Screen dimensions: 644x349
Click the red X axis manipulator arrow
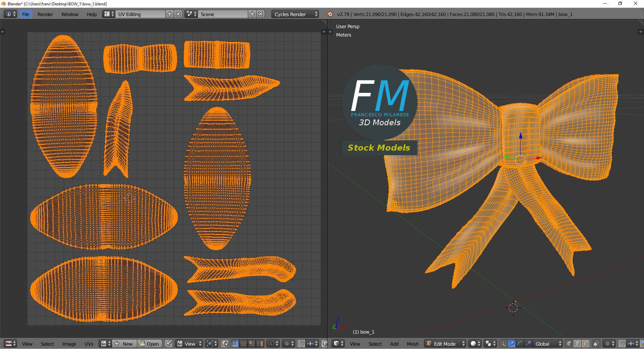point(538,158)
